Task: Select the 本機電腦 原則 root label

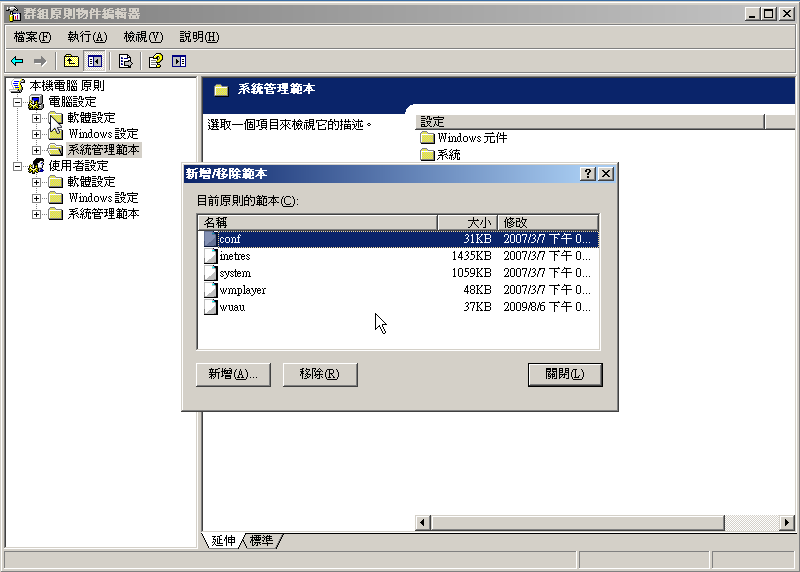Action: [x=67, y=86]
